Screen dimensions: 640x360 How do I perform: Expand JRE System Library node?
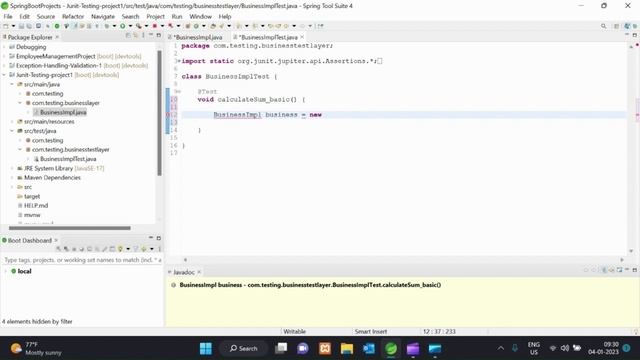pyautogui.click(x=12, y=168)
